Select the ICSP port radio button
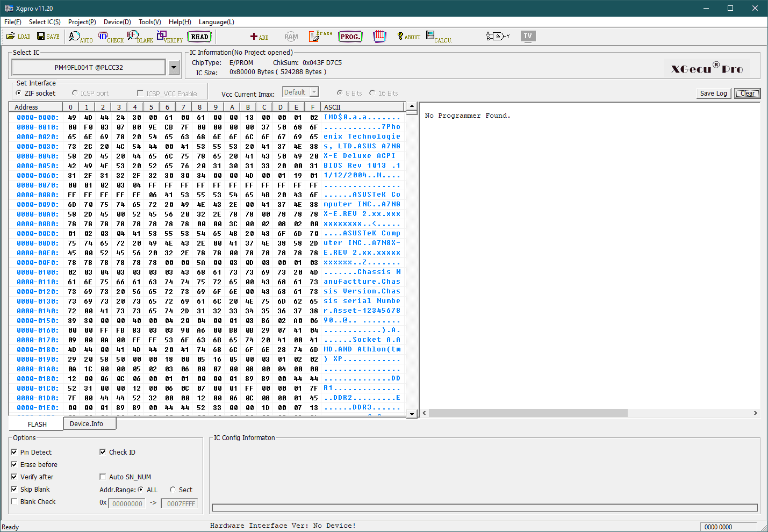Viewport: 768px width, 532px height. coord(75,93)
